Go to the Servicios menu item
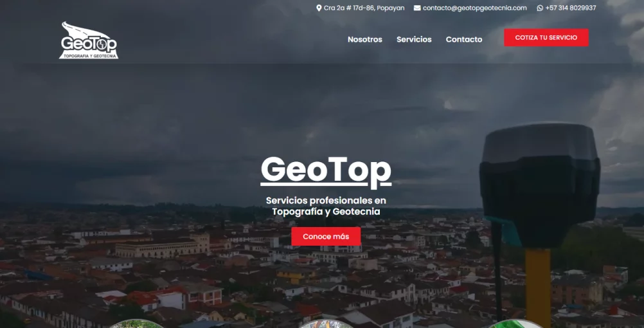The height and width of the screenshot is (328, 644). pyautogui.click(x=414, y=39)
